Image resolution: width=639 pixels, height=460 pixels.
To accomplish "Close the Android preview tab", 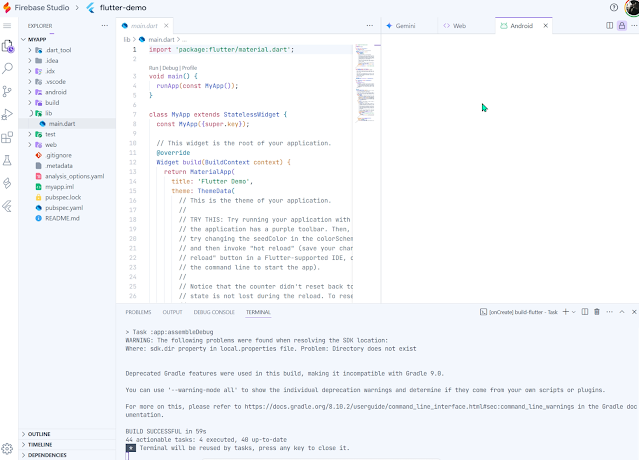I will 546,26.
